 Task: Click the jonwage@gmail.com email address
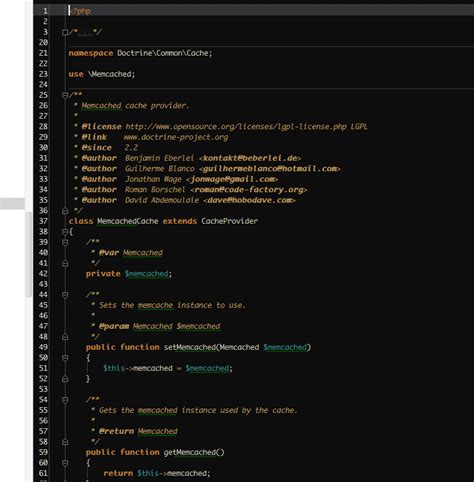232,179
